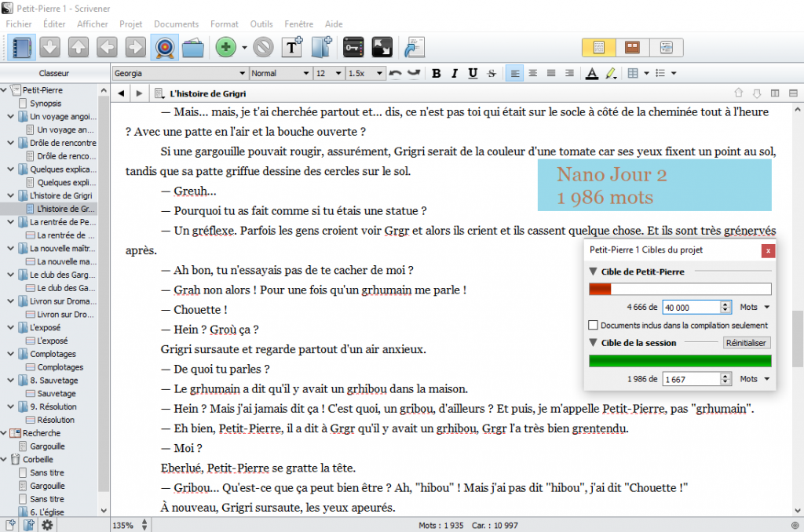This screenshot has height=532, width=804.
Task: Click the 1 667 session target field
Action: [692, 379]
